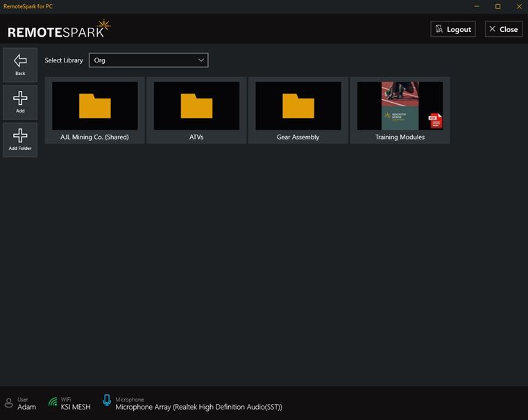Click the green WiFi signal icon

tap(53, 402)
